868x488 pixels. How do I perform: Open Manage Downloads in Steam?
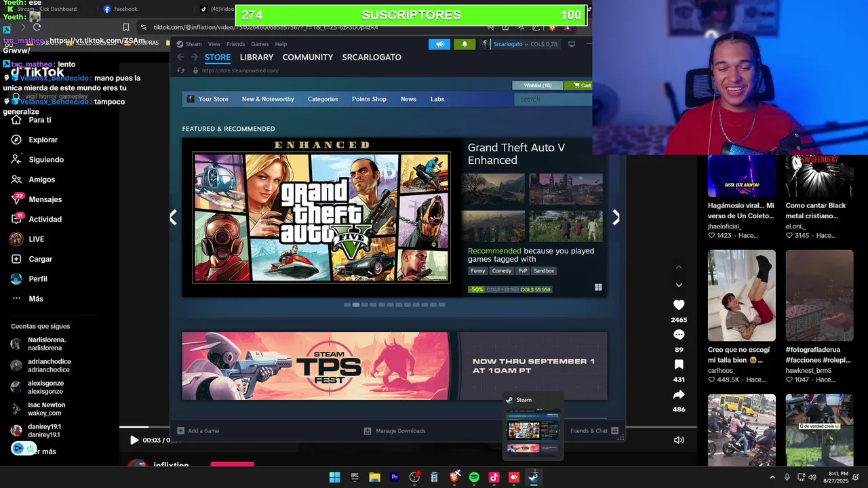(395, 431)
